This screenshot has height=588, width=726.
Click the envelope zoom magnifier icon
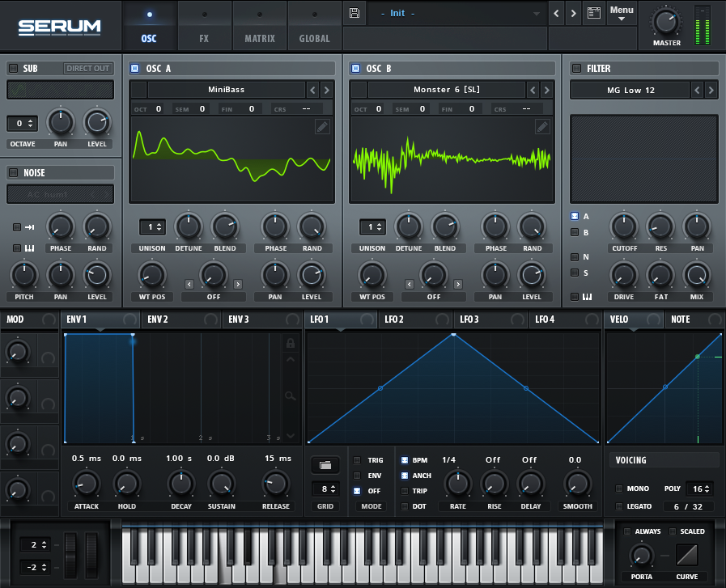[x=291, y=396]
